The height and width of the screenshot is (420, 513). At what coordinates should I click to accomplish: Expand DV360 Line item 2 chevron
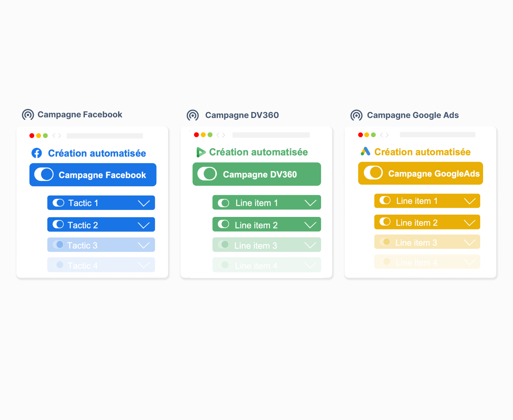point(310,225)
